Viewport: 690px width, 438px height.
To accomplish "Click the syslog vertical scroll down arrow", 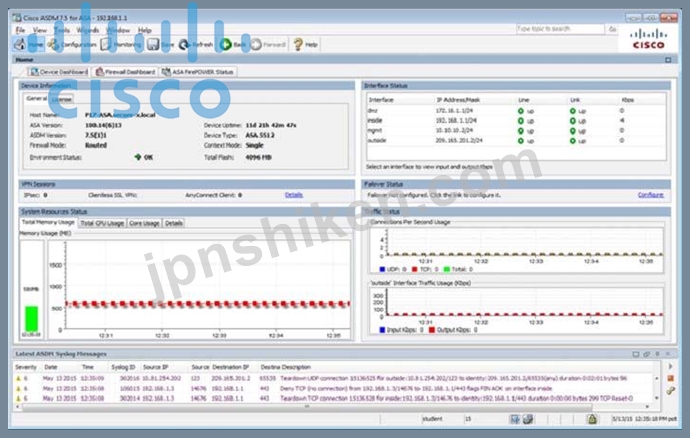I will [657, 398].
